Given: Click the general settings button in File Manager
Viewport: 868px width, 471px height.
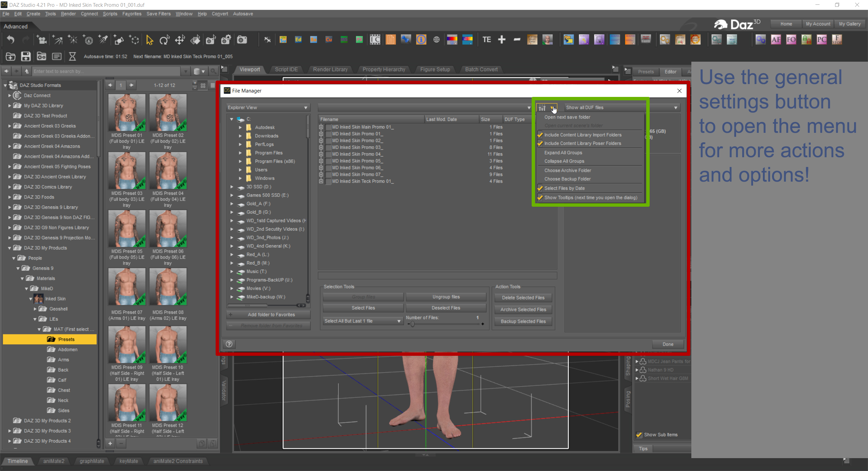Looking at the screenshot, I should 546,108.
